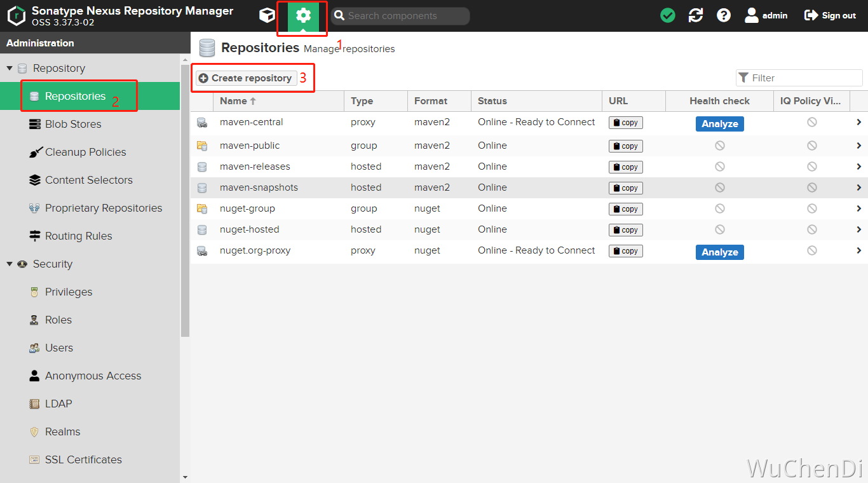Click the Cleanup Policies broom icon
The image size is (868, 483).
tap(34, 152)
